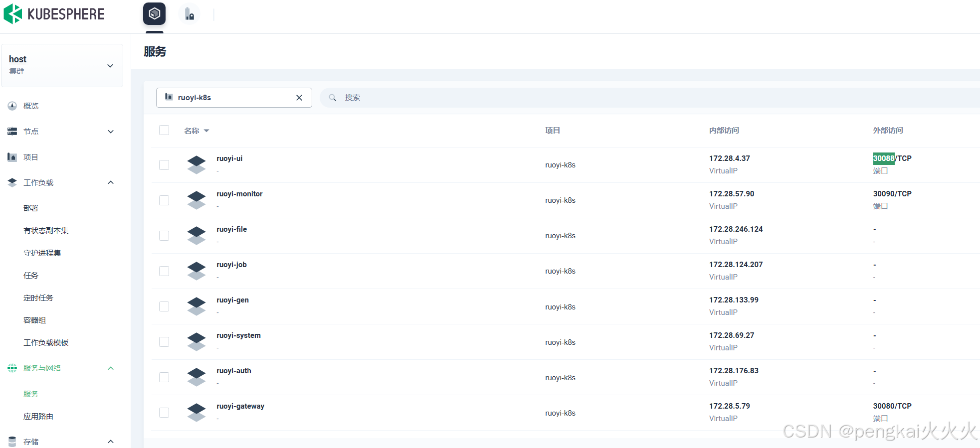Collapse the 服务与网络 menu chevron
The height and width of the screenshot is (448, 980).
pos(111,368)
